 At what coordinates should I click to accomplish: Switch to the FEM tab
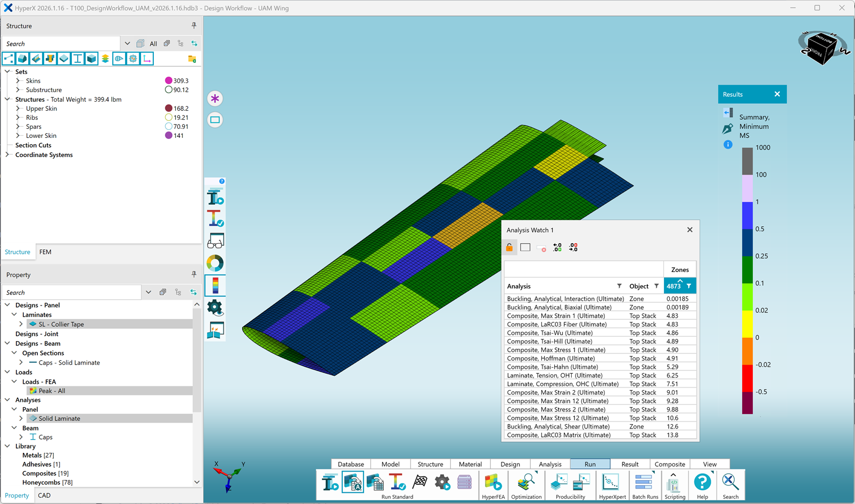pos(45,252)
